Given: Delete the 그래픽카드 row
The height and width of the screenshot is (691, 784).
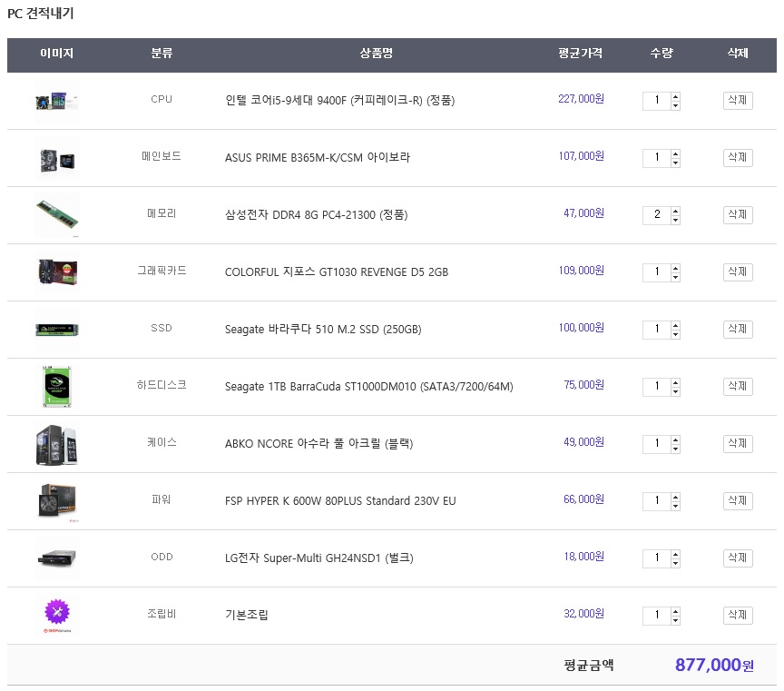Looking at the screenshot, I should tap(738, 271).
